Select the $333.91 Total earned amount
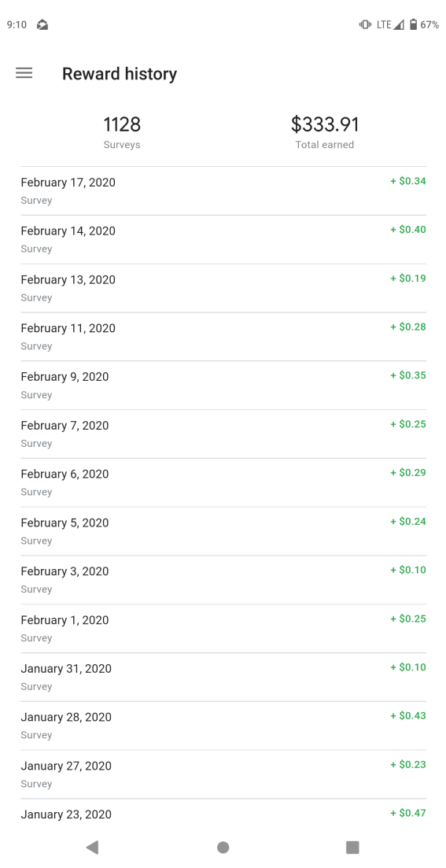The image size is (446, 868). pos(325,132)
